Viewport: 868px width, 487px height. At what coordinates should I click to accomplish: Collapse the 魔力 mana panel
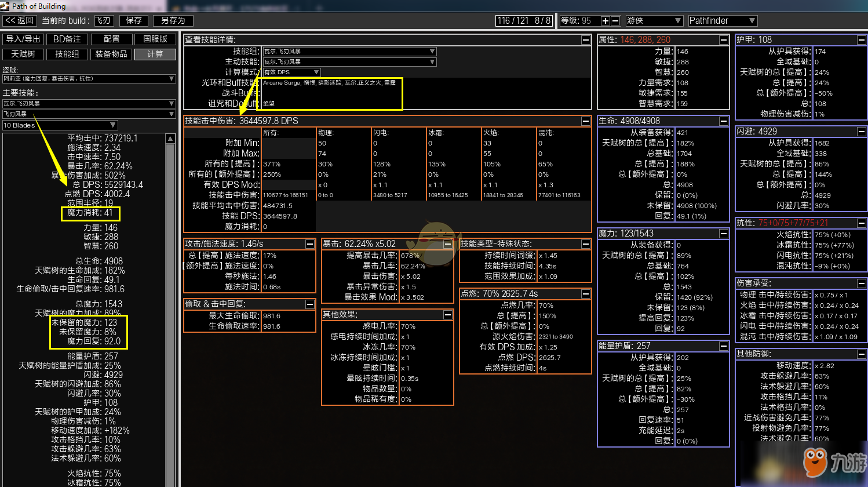click(724, 233)
